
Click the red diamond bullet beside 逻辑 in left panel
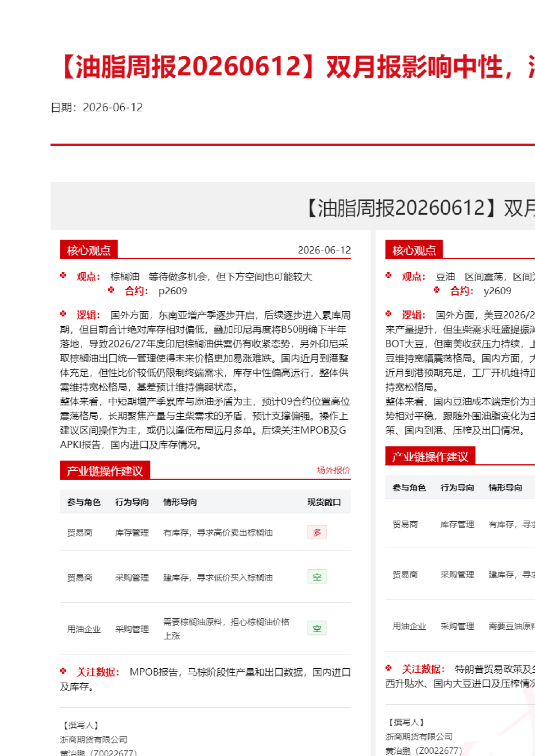[x=63, y=314]
